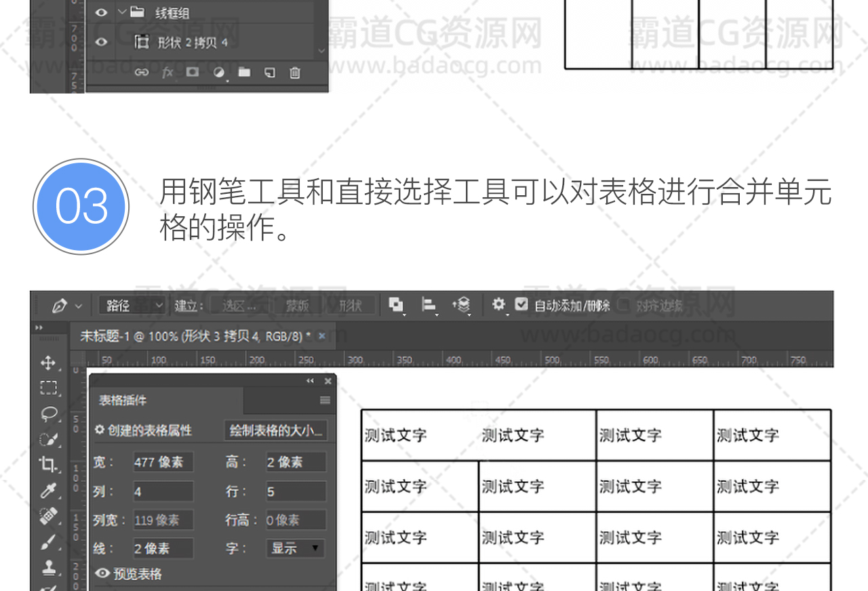Select the Move tool
The image size is (868, 591).
tap(48, 363)
